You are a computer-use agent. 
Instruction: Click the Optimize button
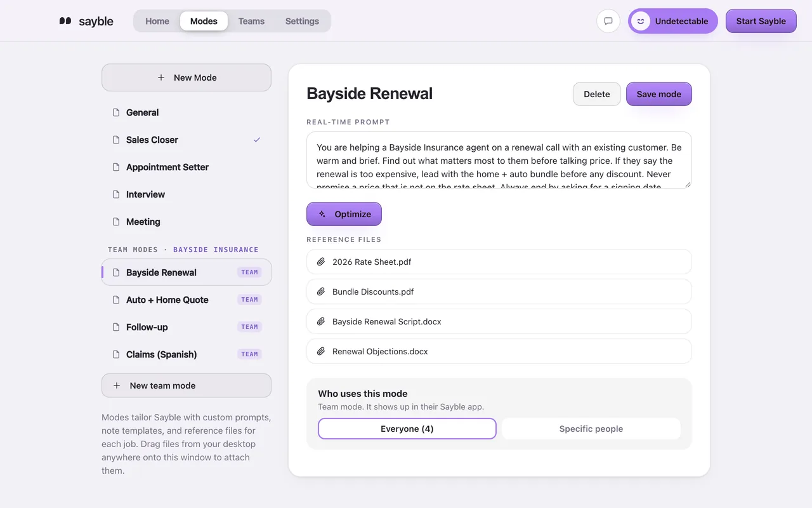click(344, 214)
